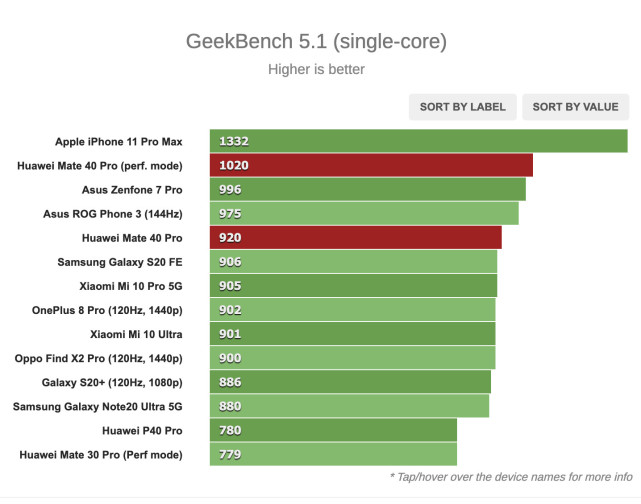The height and width of the screenshot is (504, 641).
Task: Tap Huawei Mate 30 Pro (Perf mode) label
Action: 101,455
